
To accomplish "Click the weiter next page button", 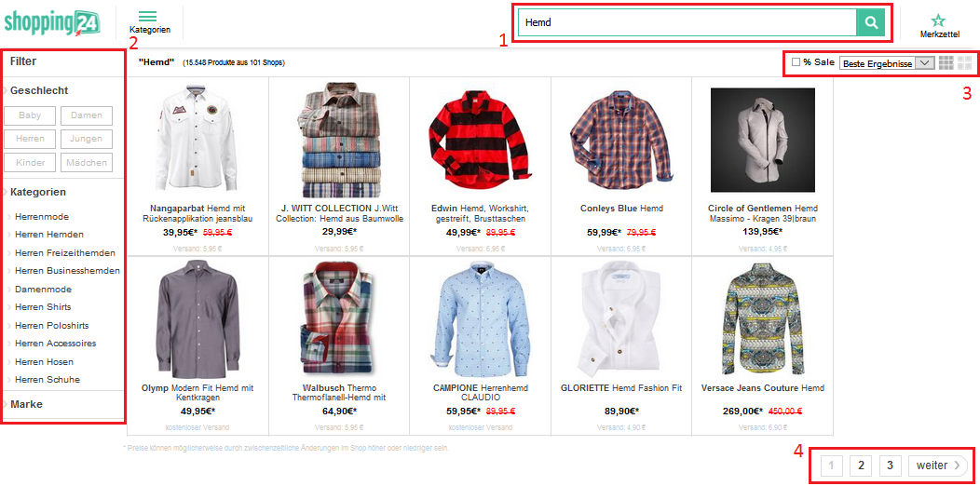I will click(x=936, y=466).
